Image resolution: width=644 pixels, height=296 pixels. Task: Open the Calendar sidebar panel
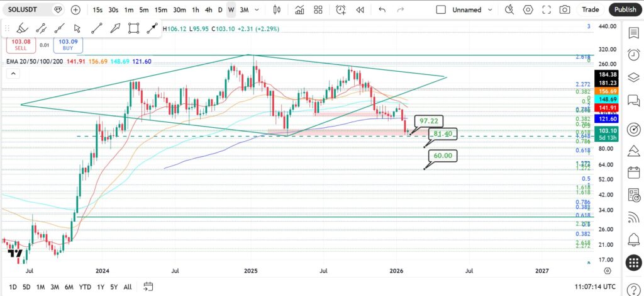[x=633, y=172]
